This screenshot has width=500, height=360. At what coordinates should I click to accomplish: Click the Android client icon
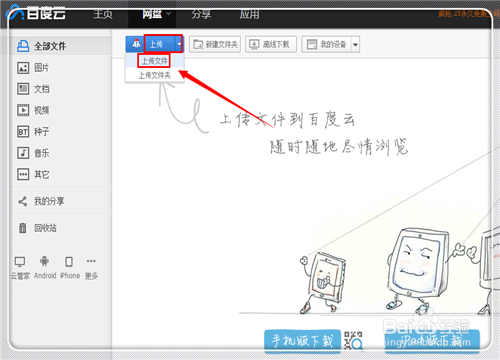click(44, 261)
